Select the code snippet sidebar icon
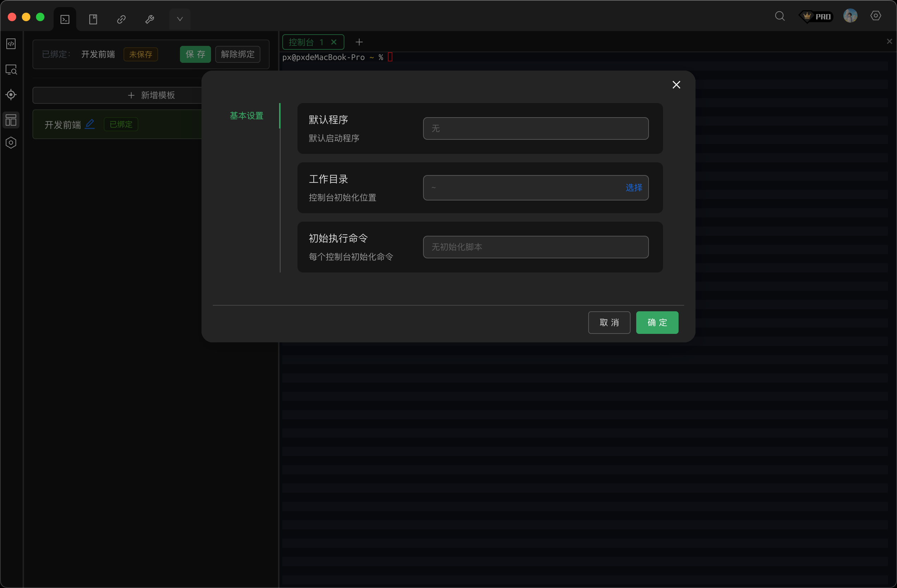The image size is (897, 588). tap(11, 44)
